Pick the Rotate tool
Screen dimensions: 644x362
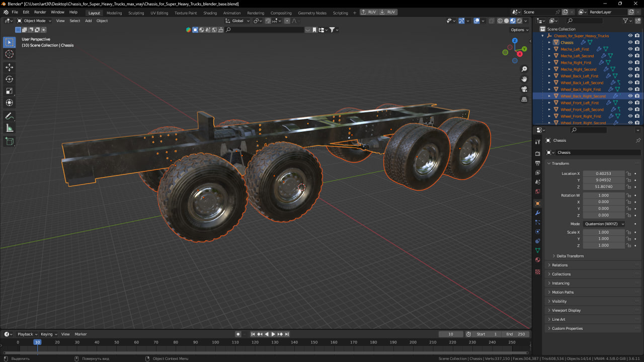pos(9,79)
